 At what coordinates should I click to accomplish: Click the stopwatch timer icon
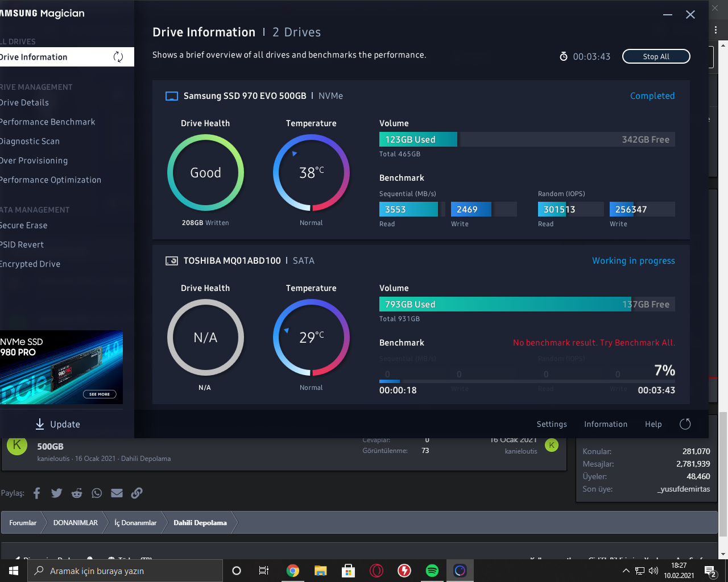click(x=564, y=56)
